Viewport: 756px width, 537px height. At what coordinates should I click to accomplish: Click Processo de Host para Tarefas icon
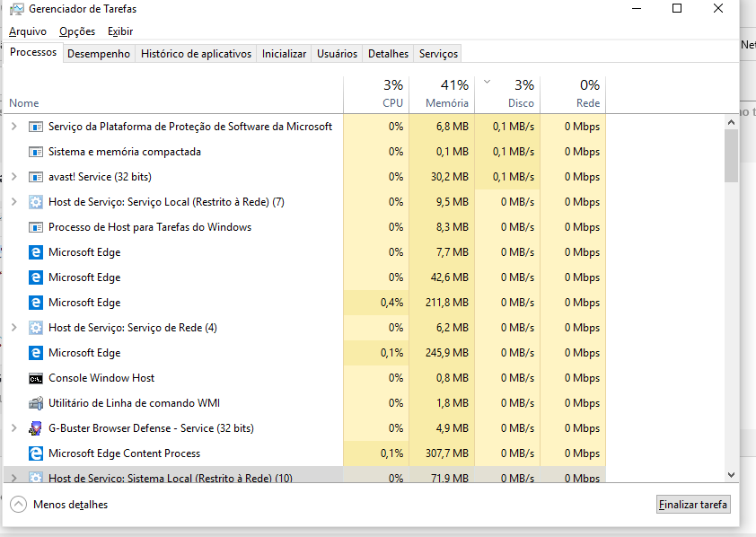click(36, 227)
